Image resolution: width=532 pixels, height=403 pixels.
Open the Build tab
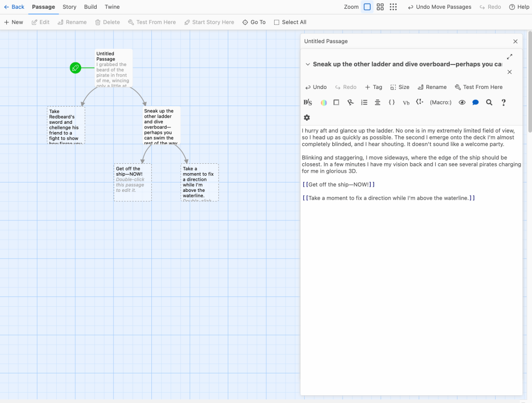[x=90, y=7]
